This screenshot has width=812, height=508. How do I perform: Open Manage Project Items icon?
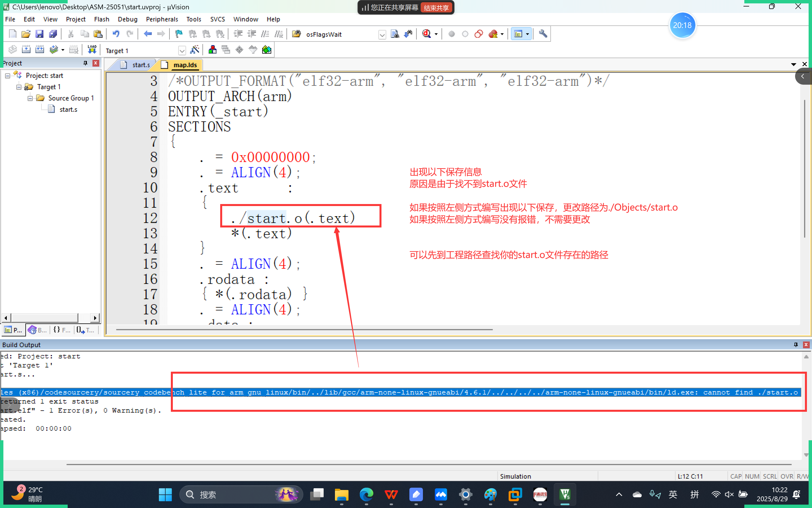click(212, 50)
